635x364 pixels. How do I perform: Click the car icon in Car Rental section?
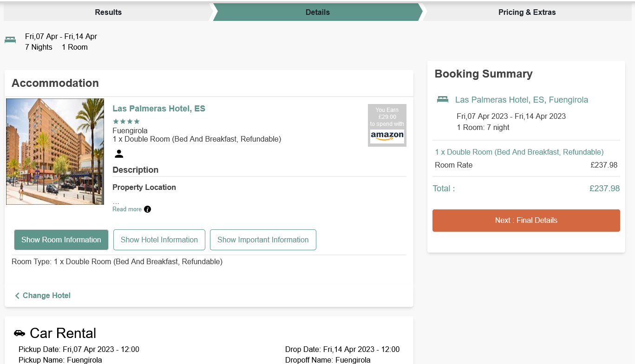pyautogui.click(x=19, y=333)
